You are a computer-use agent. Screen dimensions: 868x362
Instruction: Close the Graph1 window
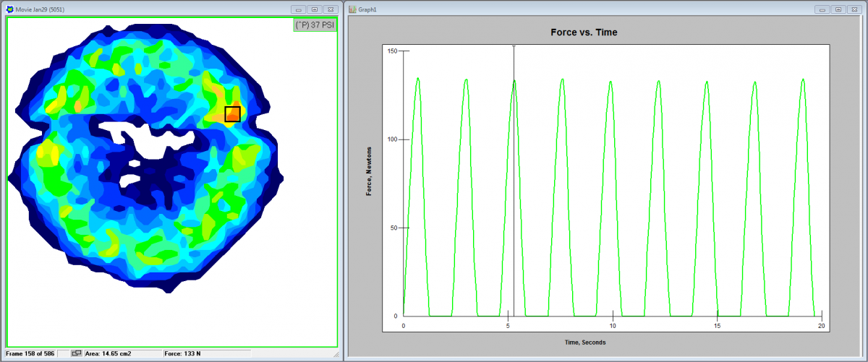854,9
